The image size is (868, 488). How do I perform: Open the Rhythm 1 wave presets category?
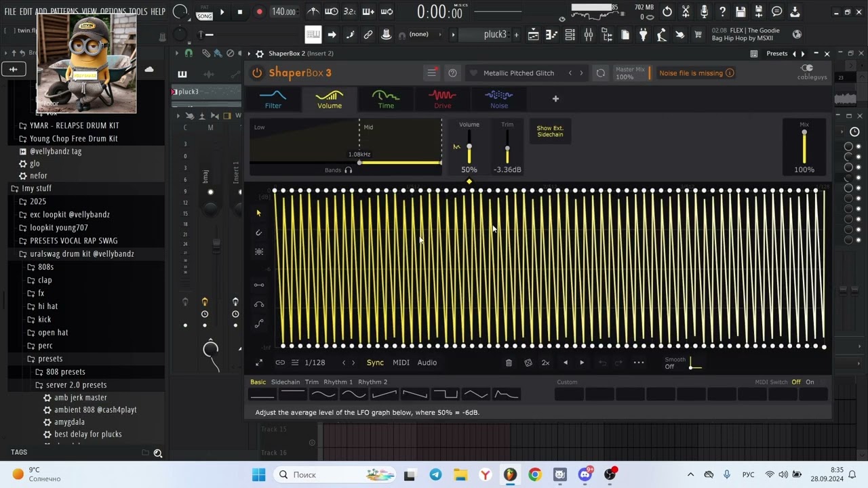(338, 382)
